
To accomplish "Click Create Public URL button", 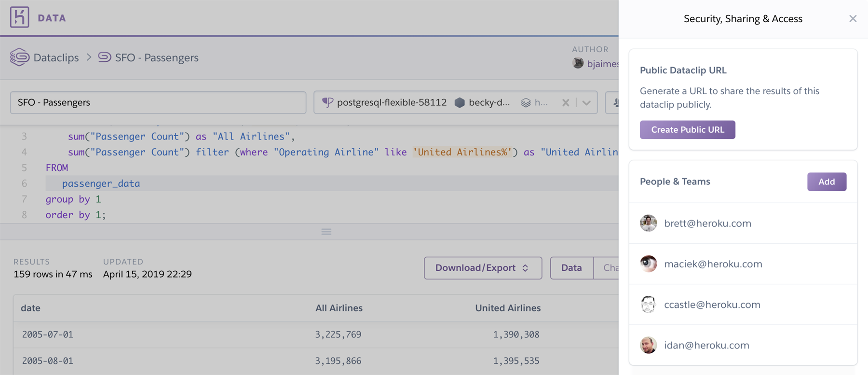I will tap(687, 130).
